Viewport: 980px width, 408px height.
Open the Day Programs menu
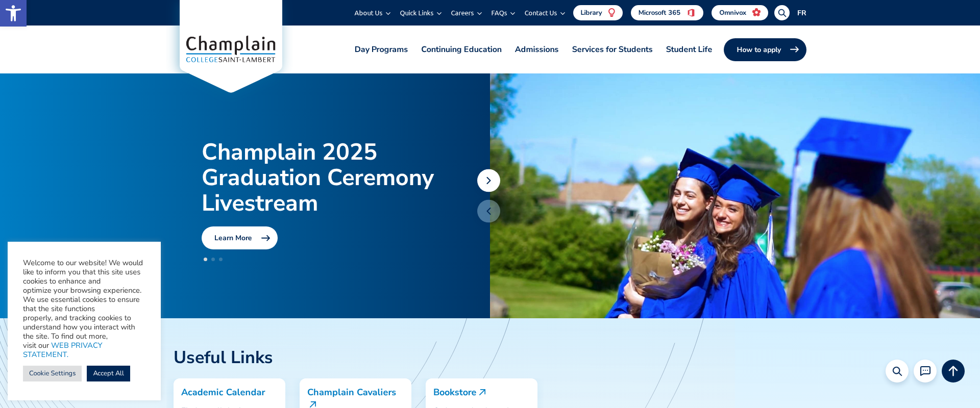(381, 49)
